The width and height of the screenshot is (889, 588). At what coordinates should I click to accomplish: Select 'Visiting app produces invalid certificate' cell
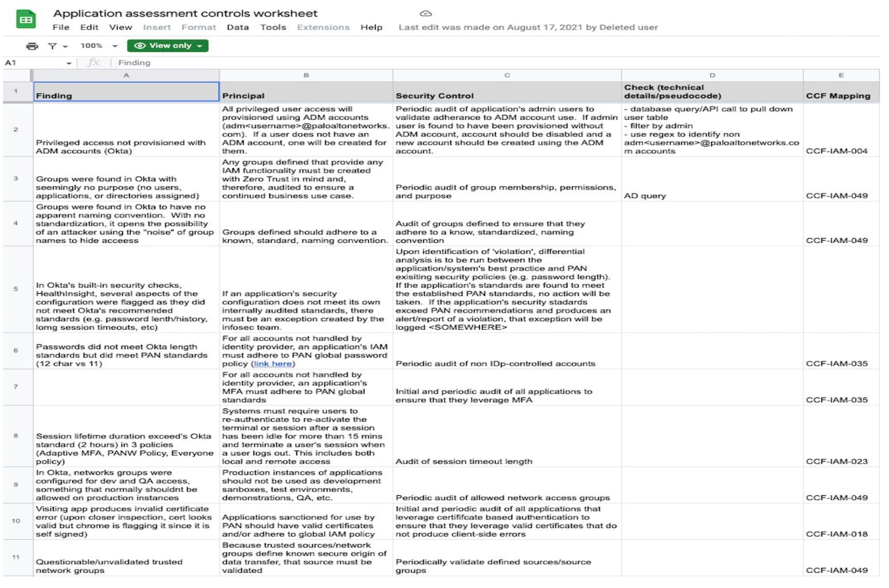pyautogui.click(x=126, y=521)
